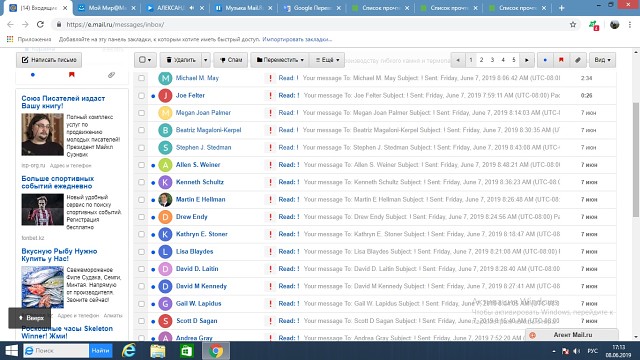Expand the Переместить dropdown

point(280,60)
